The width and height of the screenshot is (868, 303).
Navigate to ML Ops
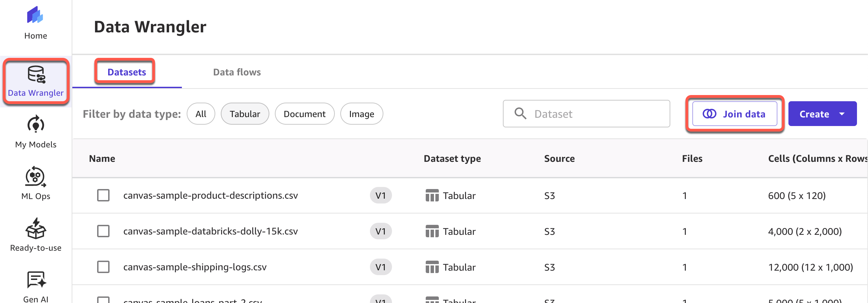click(35, 184)
